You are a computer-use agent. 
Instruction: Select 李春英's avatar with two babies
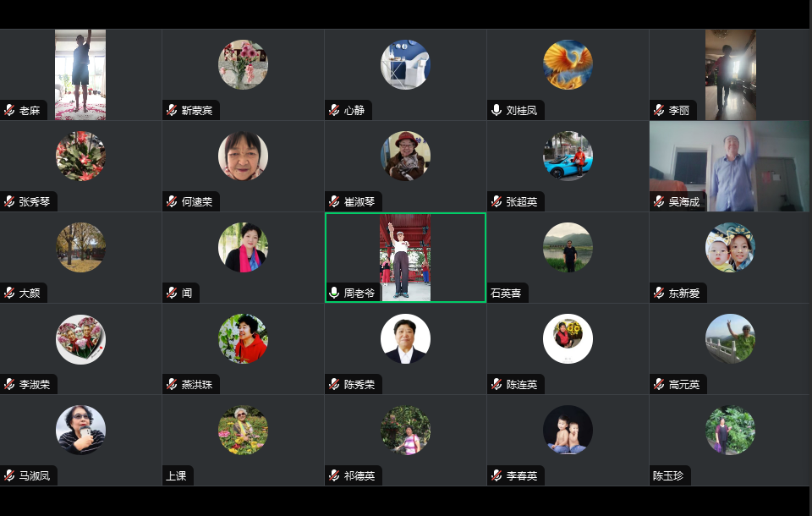568,430
